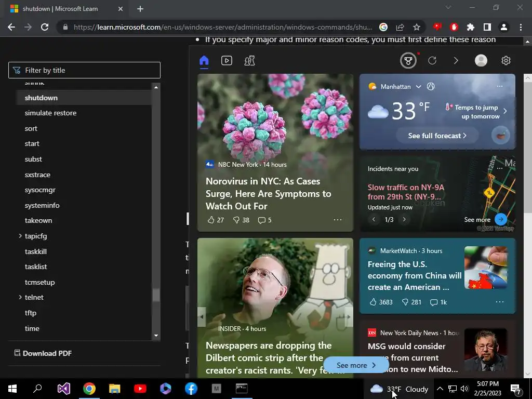The width and height of the screenshot is (532, 399).
Task: Bookmark this page with star icon
Action: point(417,27)
